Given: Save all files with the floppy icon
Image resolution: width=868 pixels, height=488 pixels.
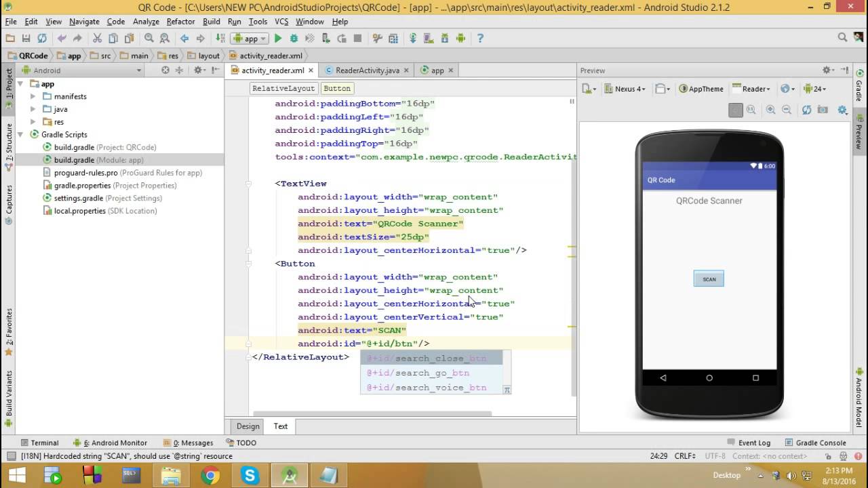Looking at the screenshot, I should click(x=26, y=39).
